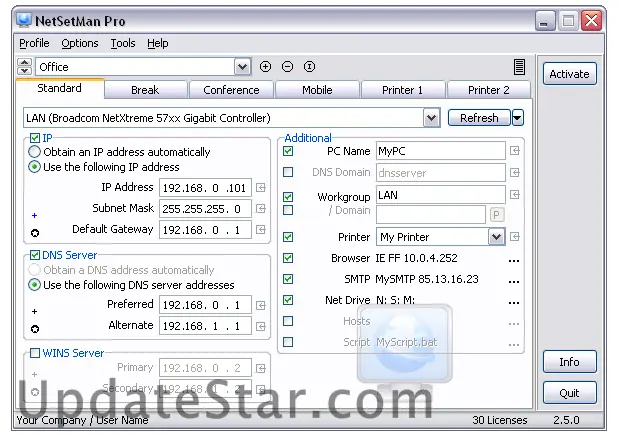The image size is (620, 444).
Task: Switch to the Mobile tab
Action: tap(317, 90)
